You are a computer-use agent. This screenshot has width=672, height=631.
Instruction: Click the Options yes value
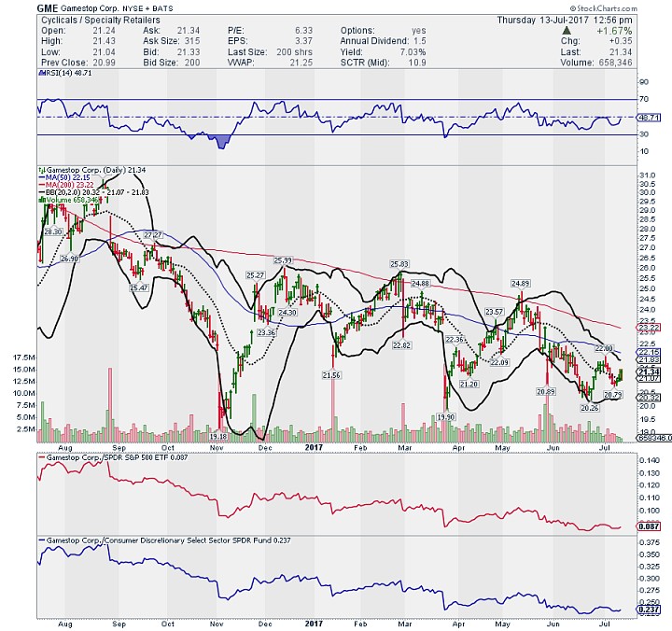[419, 31]
